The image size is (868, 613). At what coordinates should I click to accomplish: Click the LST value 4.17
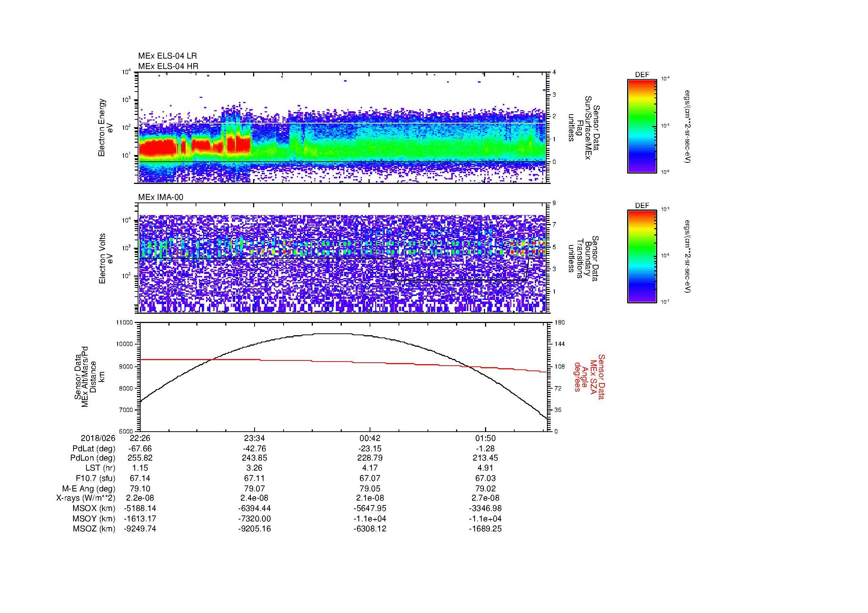click(370, 468)
